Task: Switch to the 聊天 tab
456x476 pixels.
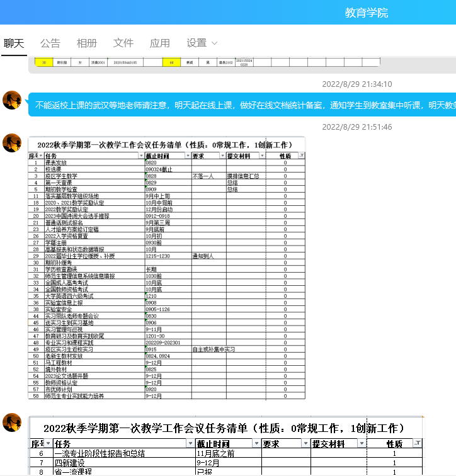Action: point(14,43)
